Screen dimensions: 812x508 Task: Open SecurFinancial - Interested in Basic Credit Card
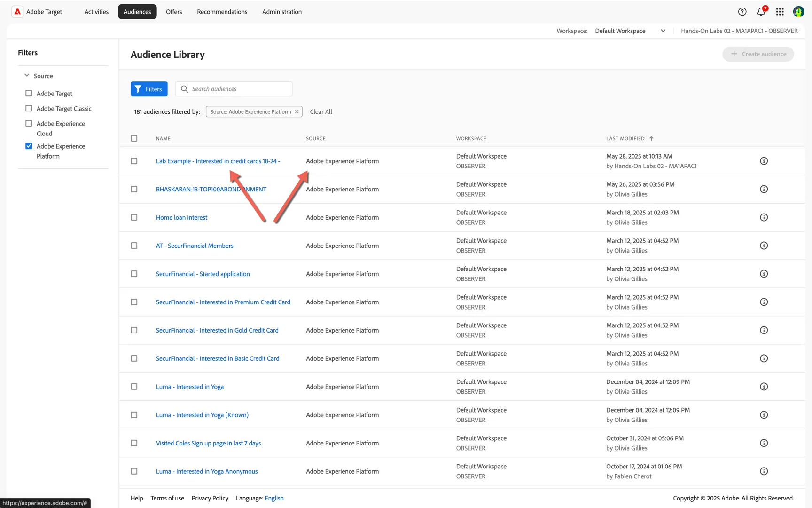(218, 358)
